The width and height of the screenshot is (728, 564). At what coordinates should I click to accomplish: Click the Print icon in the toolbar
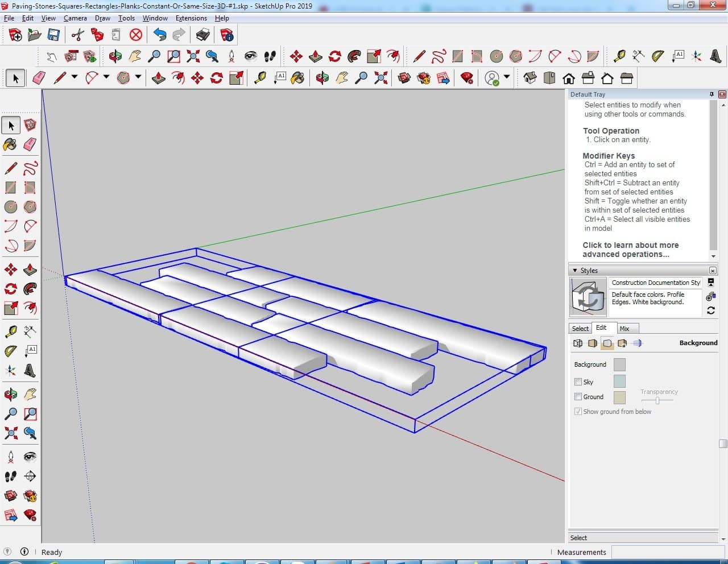(x=202, y=35)
